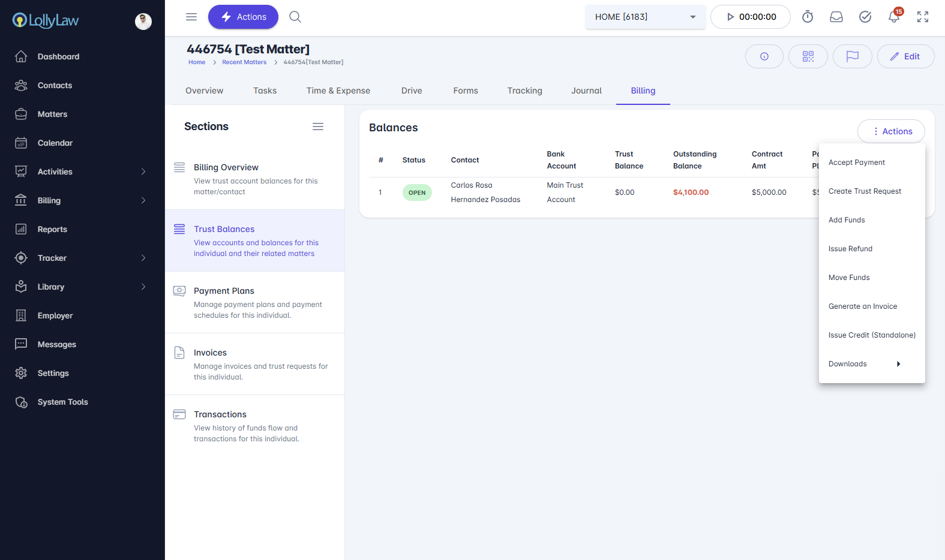Toggle the sidebar hamburger menu
This screenshot has height=560, width=945.
191,17
